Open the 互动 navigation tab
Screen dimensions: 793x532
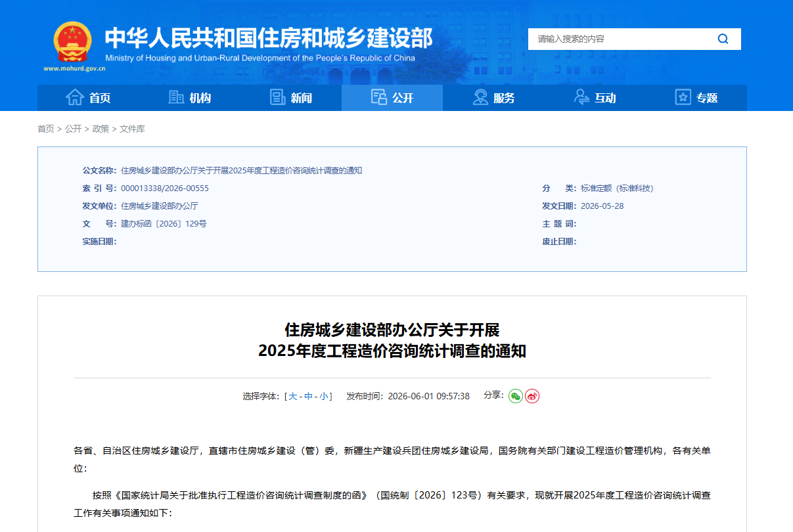[595, 98]
